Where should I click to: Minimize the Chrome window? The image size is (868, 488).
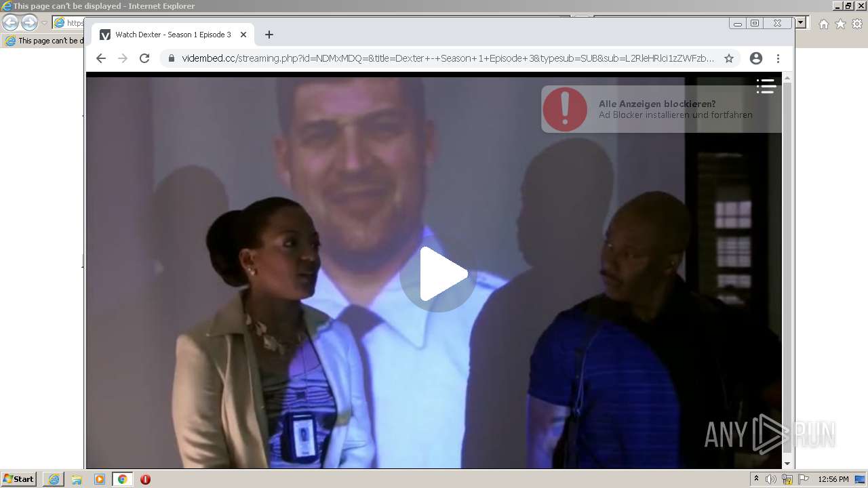(x=738, y=24)
